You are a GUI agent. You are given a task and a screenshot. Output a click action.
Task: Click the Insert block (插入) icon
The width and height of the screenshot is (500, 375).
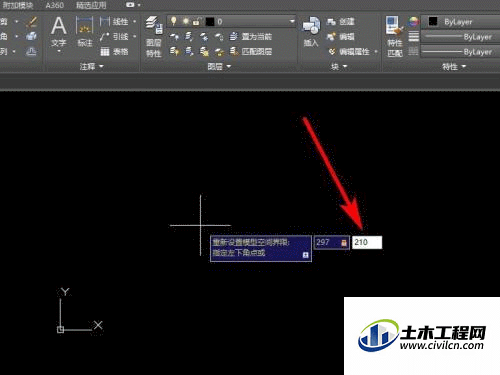click(311, 32)
